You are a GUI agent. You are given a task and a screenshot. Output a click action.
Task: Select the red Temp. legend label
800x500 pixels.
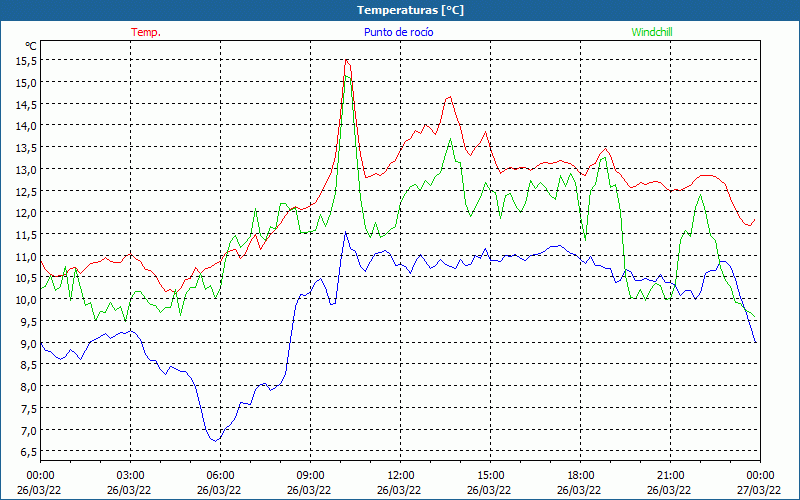pos(146,32)
